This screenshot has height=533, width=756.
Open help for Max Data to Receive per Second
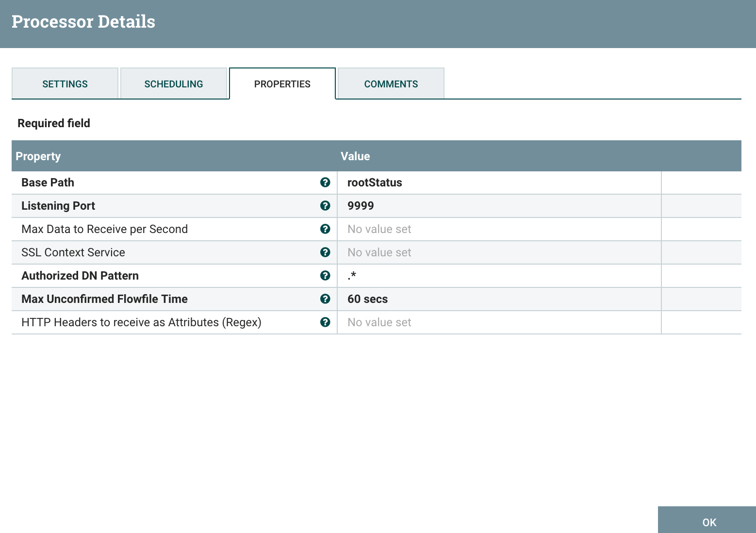[x=325, y=229]
